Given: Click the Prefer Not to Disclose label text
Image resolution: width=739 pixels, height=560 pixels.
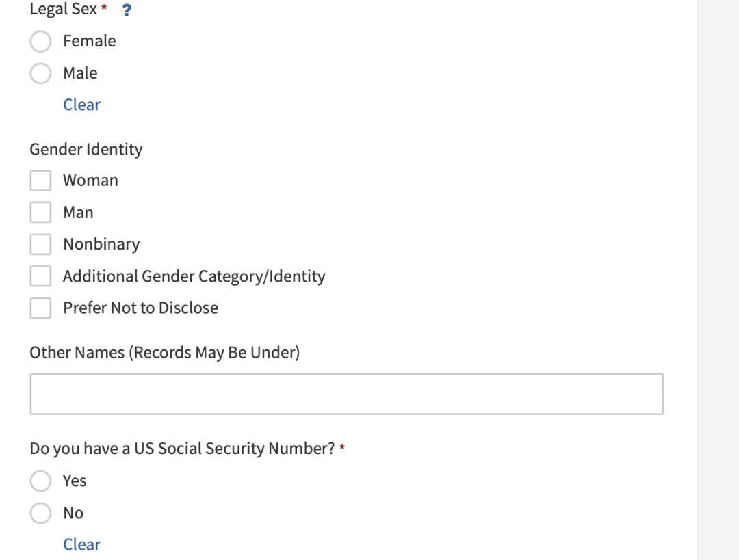Looking at the screenshot, I should tap(140, 308).
